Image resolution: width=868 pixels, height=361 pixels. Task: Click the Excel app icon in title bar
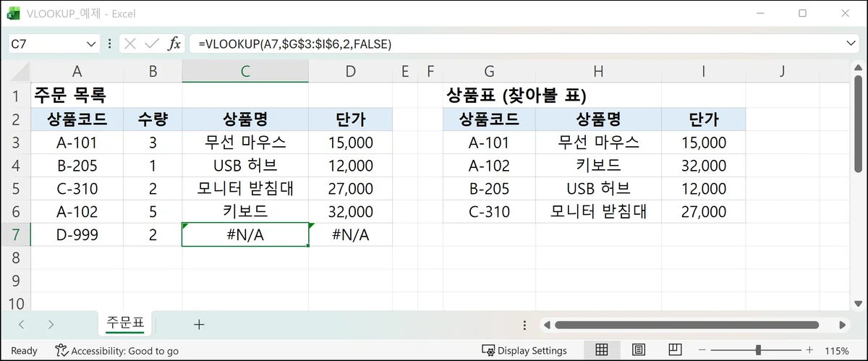pos(13,13)
